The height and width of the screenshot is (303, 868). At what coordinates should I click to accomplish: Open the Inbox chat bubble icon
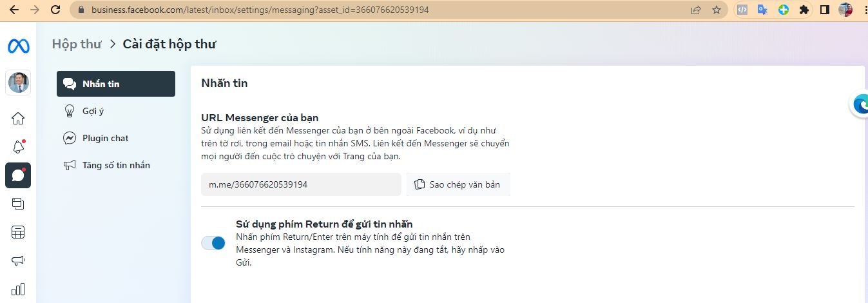pos(18,175)
